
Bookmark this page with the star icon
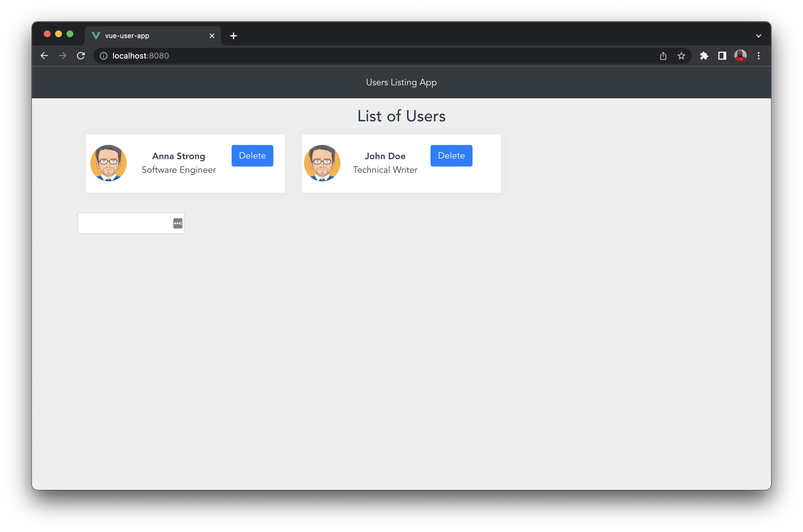tap(681, 56)
